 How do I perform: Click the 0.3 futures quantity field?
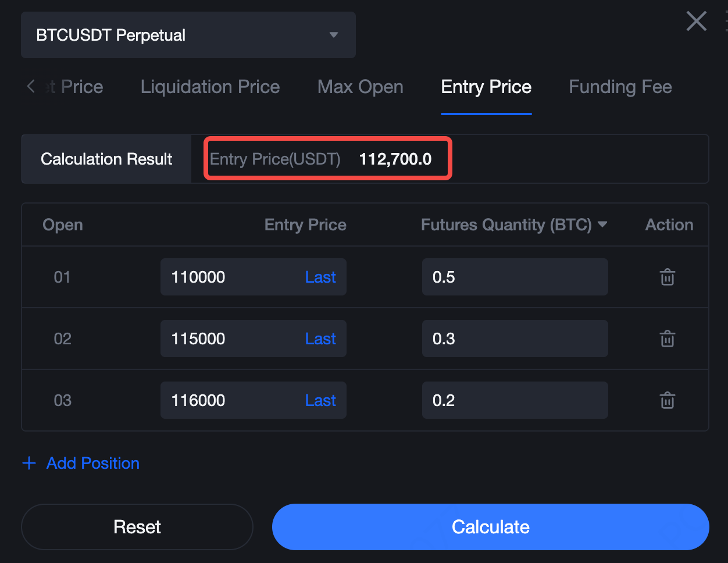(515, 338)
